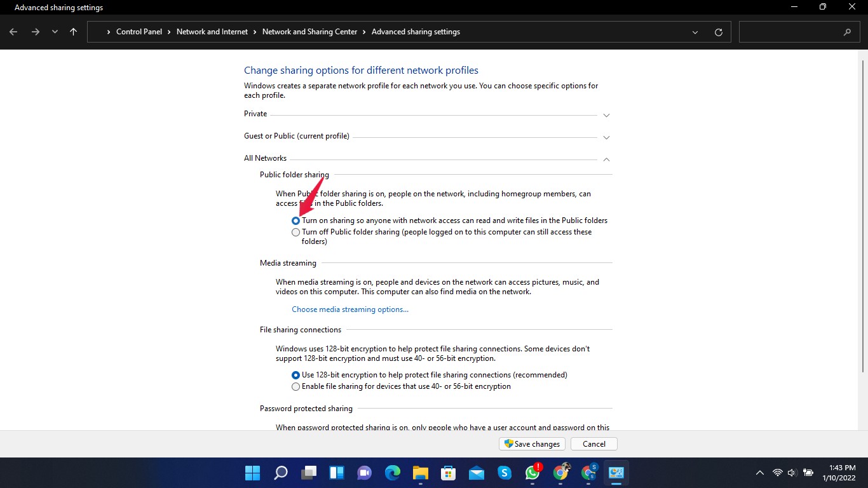This screenshot has height=488, width=868.
Task: Click the search magnifier in the search box
Action: point(848,31)
